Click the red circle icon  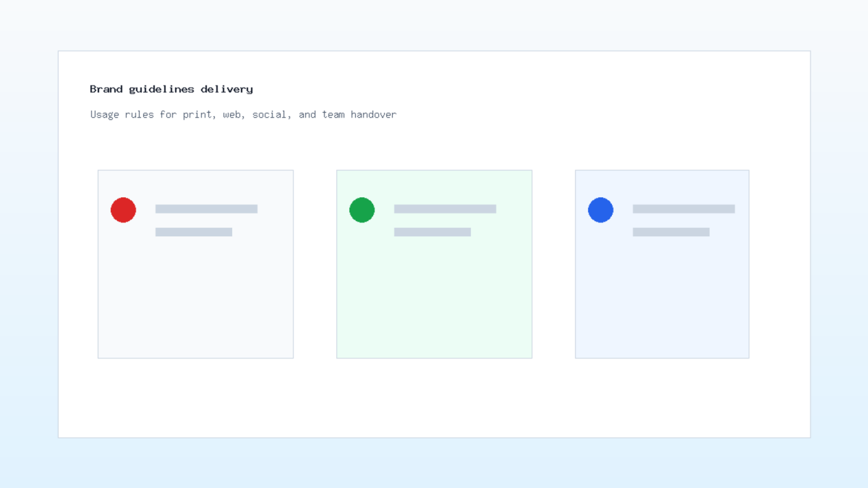pyautogui.click(x=123, y=210)
